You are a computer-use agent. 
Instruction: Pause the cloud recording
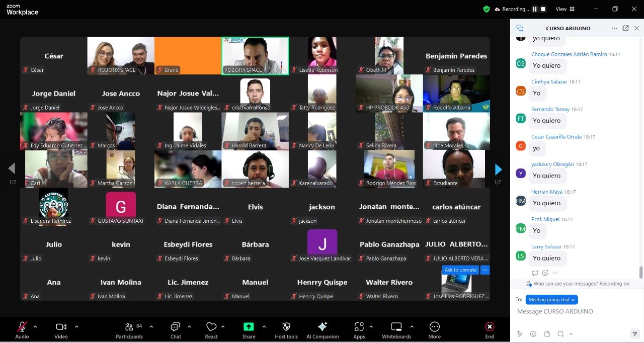point(535,9)
